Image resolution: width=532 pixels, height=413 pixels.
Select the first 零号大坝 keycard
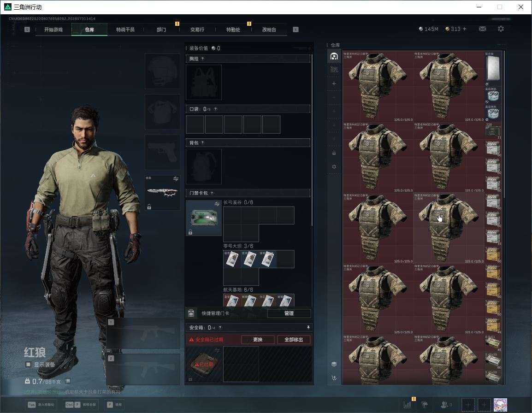click(x=232, y=259)
